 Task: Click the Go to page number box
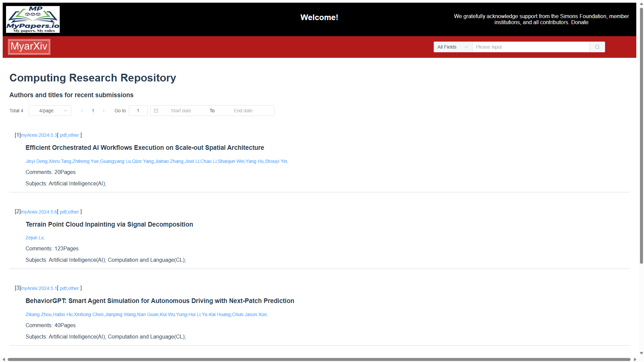138,110
